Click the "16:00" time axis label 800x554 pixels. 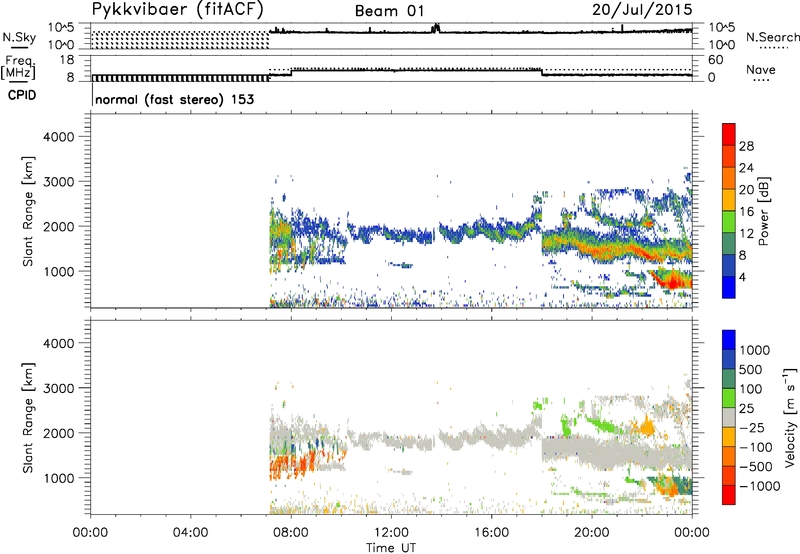click(x=491, y=533)
